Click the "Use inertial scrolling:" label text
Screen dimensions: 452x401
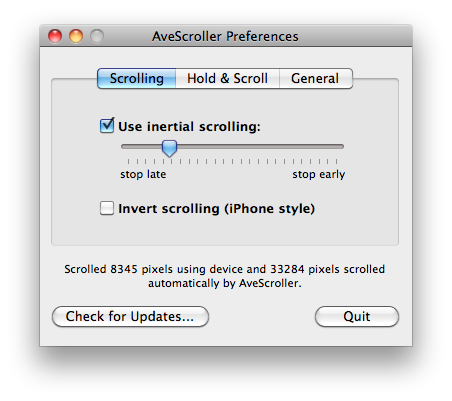click(189, 127)
